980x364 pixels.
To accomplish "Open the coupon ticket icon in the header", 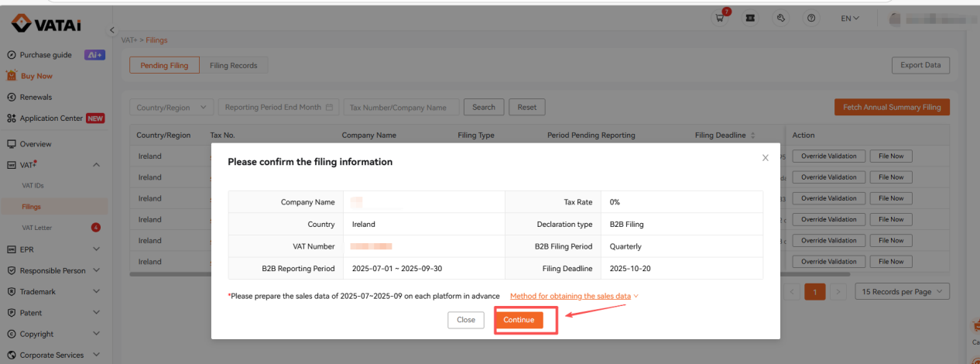I will point(750,18).
